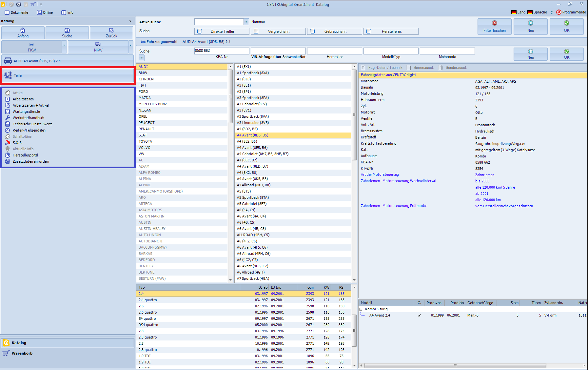Open the Teile section
The height and width of the screenshot is (370, 588).
coord(68,75)
